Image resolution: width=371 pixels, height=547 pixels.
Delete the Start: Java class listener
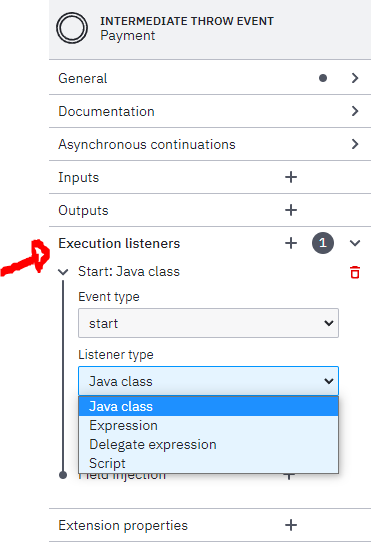(x=355, y=272)
